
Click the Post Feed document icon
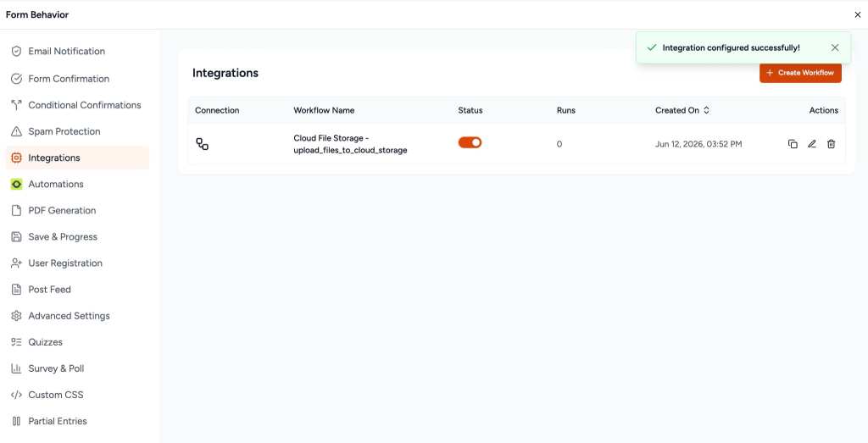tap(17, 289)
